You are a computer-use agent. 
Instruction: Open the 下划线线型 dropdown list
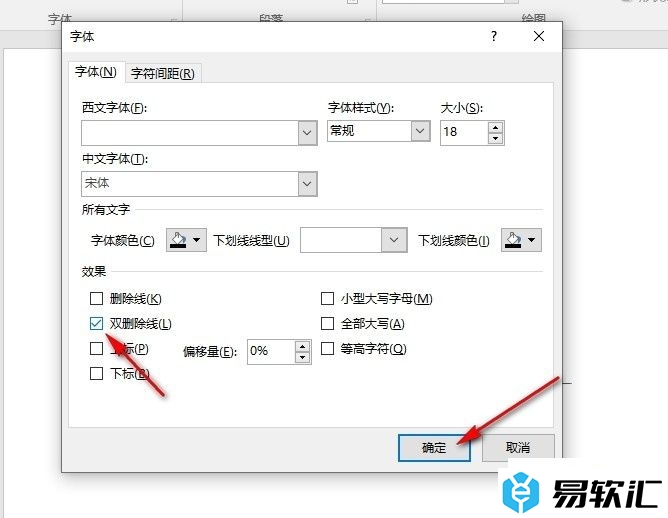(x=394, y=240)
